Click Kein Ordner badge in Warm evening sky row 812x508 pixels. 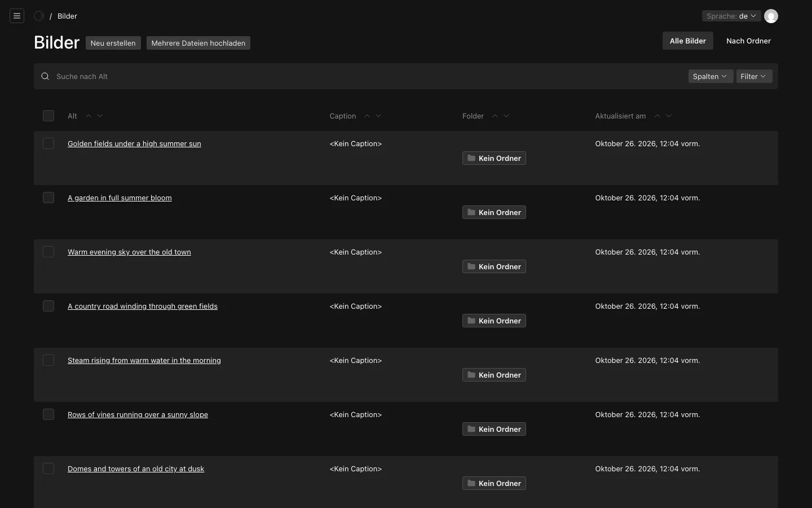point(494,266)
